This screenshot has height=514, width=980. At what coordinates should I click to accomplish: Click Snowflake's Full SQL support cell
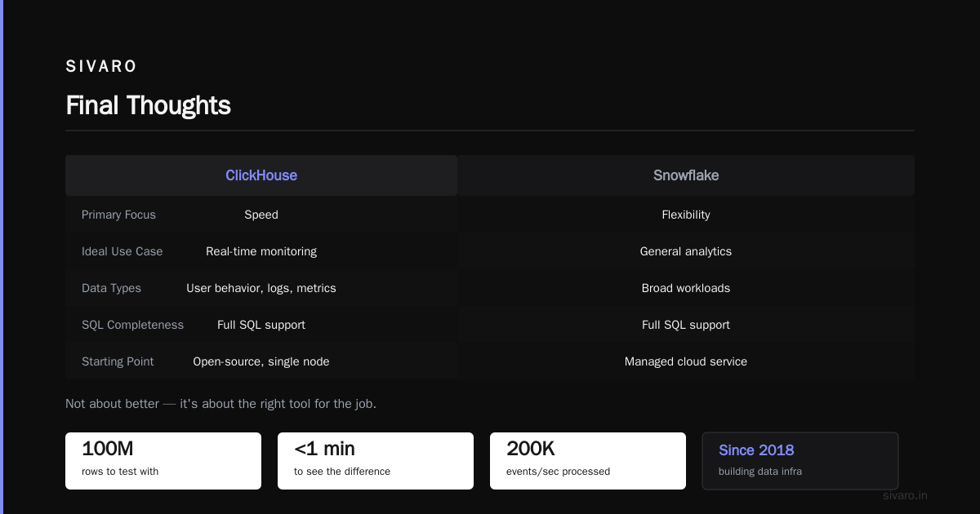[686, 325]
